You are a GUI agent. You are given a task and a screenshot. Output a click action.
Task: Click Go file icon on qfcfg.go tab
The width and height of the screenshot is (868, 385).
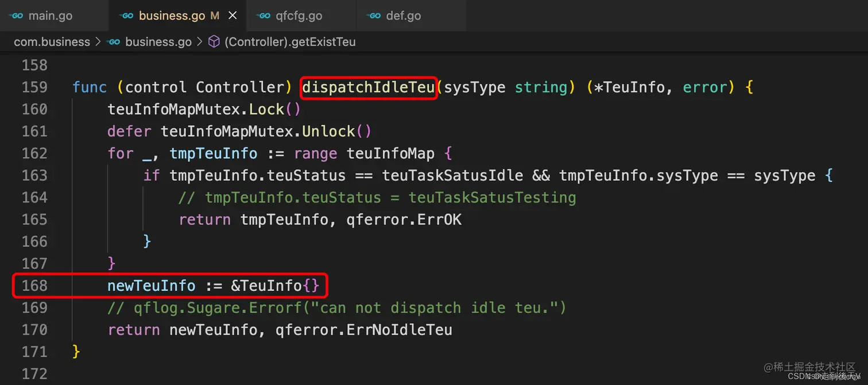(x=263, y=15)
